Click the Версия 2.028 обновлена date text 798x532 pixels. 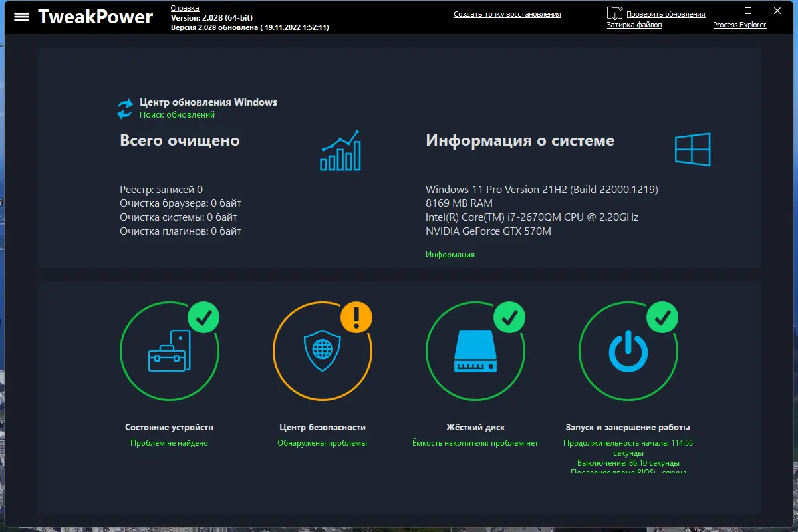(249, 27)
